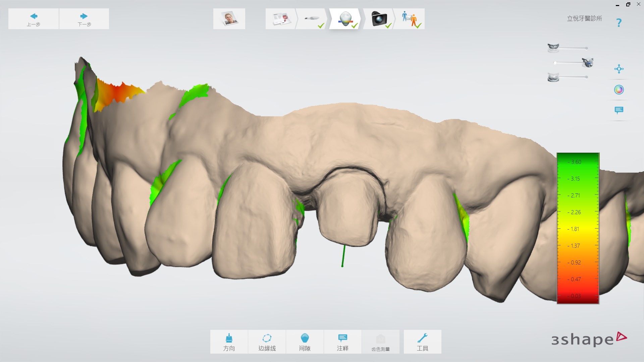644x362 pixels.
Task: Toggle the comment bubble on right sidebar
Action: [x=619, y=110]
